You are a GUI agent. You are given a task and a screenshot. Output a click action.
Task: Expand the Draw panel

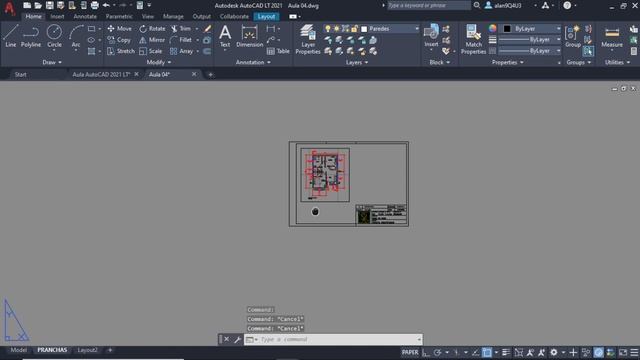[52, 62]
